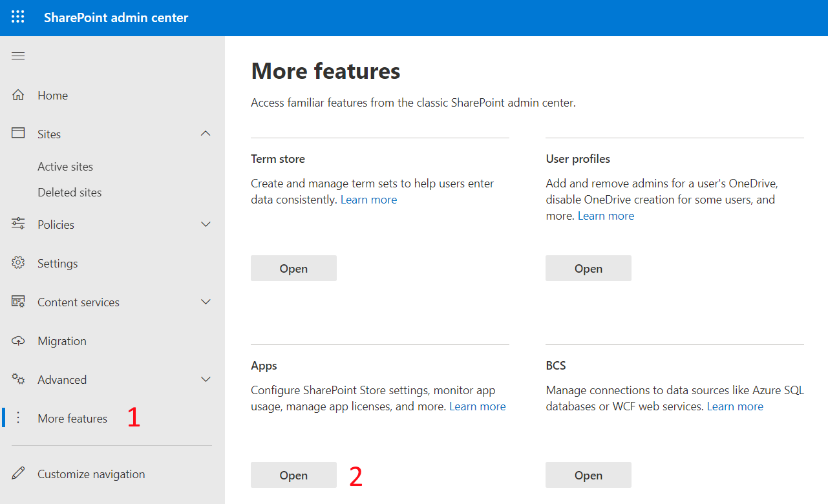Open the Term store feature
This screenshot has height=504, width=828.
(293, 268)
